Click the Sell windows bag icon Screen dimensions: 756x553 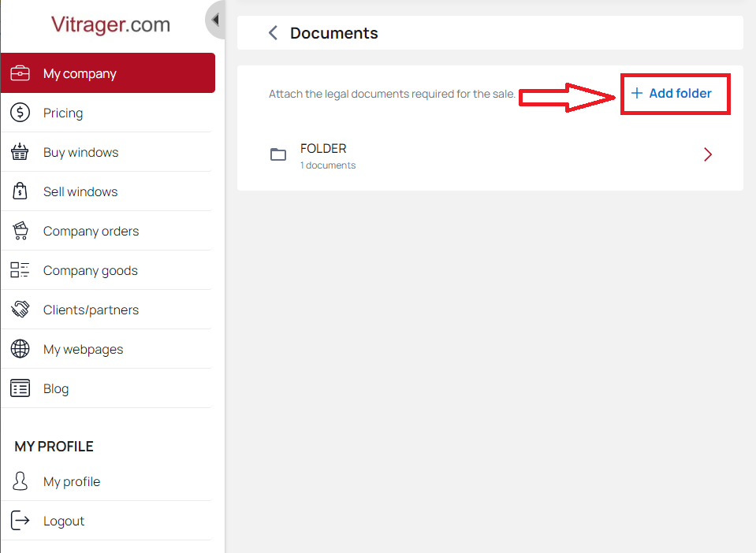(x=20, y=191)
